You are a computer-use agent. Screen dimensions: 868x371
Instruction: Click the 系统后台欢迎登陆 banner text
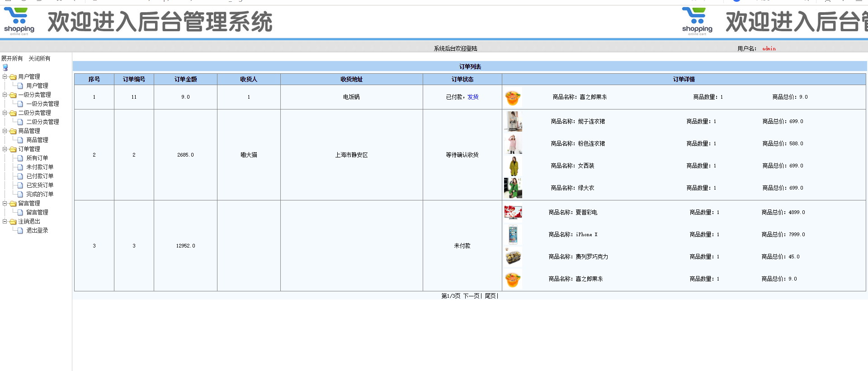click(x=455, y=48)
